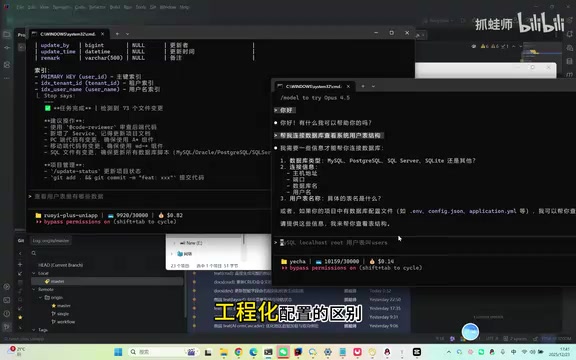Viewport: 576px width, 360px height.
Task: Open the Git tool window icon at bottom-left
Action: [7, 327]
